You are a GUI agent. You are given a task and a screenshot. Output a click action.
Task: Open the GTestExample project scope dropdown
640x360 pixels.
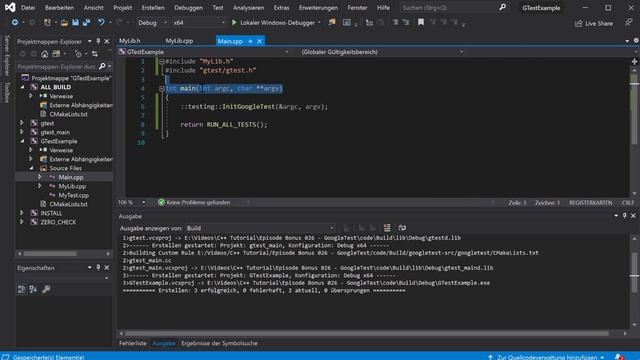point(203,52)
